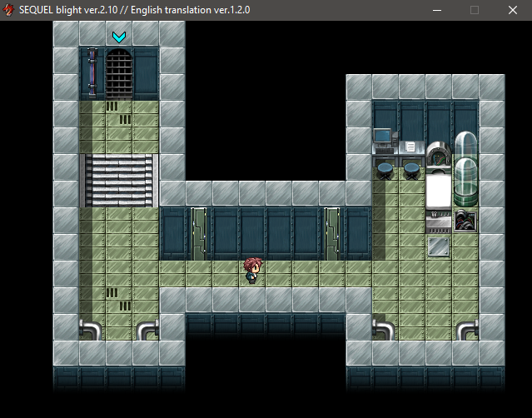
Task: Click the left green sliding door in corridor
Action: (x=199, y=234)
